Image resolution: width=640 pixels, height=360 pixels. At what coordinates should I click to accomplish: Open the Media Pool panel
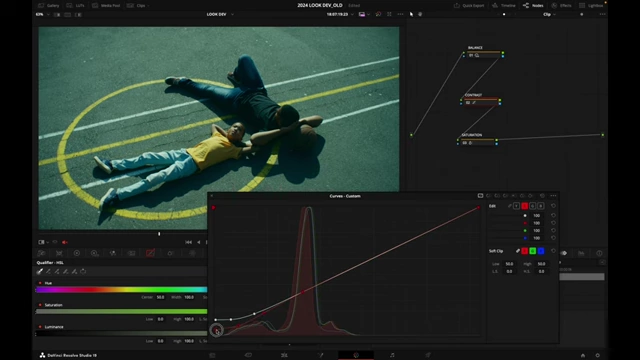(106, 5)
